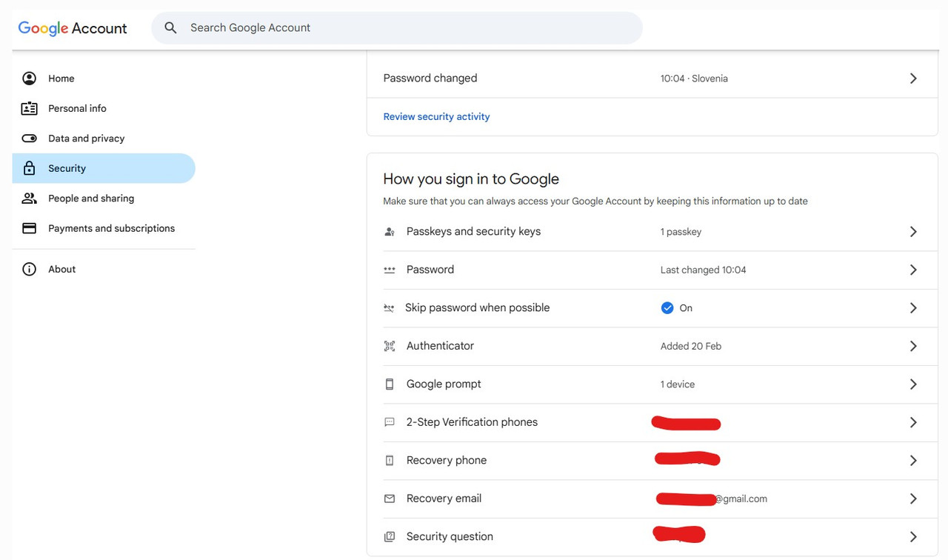Click Review security activity link
This screenshot has width=948, height=560.
436,117
